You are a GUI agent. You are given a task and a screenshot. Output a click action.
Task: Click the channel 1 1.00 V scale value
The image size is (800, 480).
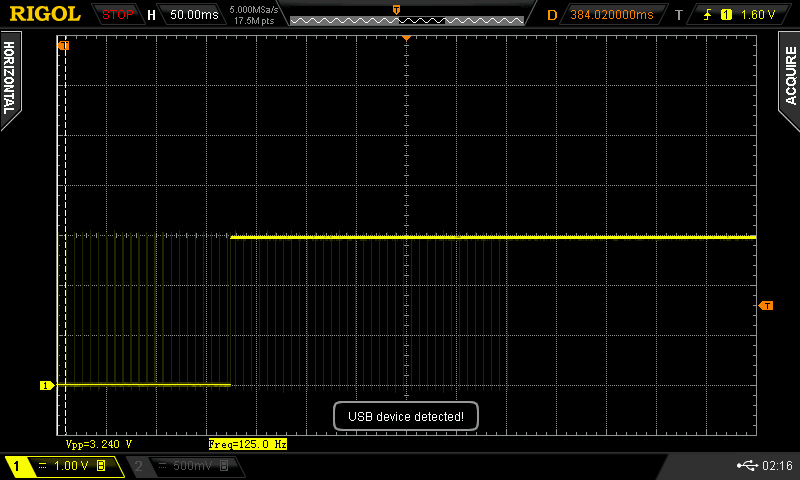coord(71,466)
